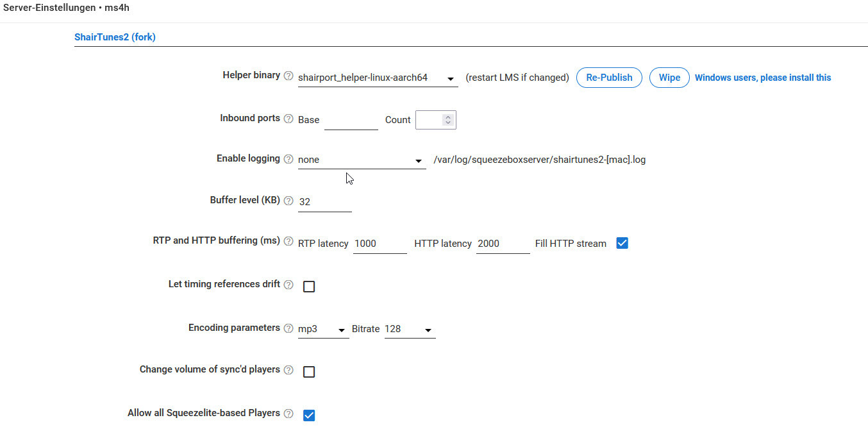The height and width of the screenshot is (436, 868).
Task: Click help icon for Allow all Squeezelite-based Players
Action: (x=288, y=414)
